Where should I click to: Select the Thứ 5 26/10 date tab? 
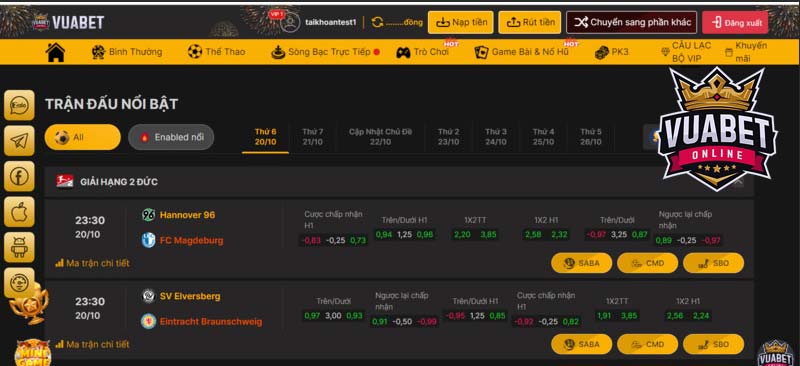pos(591,137)
